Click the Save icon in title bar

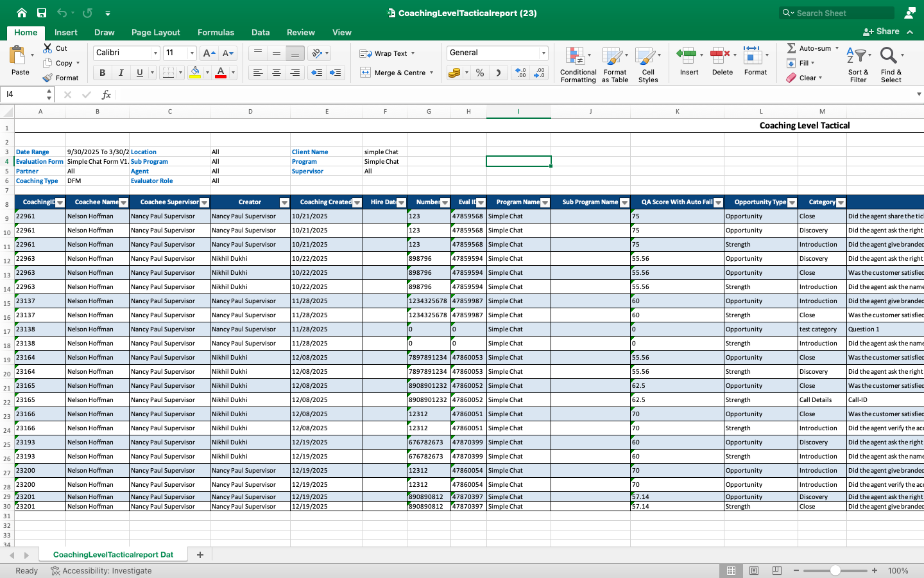click(x=42, y=13)
